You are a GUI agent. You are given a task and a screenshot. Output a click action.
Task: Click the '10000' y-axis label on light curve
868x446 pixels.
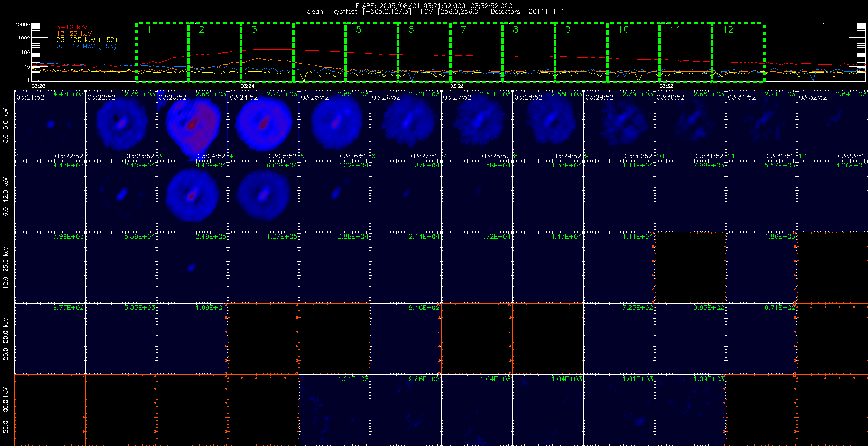(22, 24)
